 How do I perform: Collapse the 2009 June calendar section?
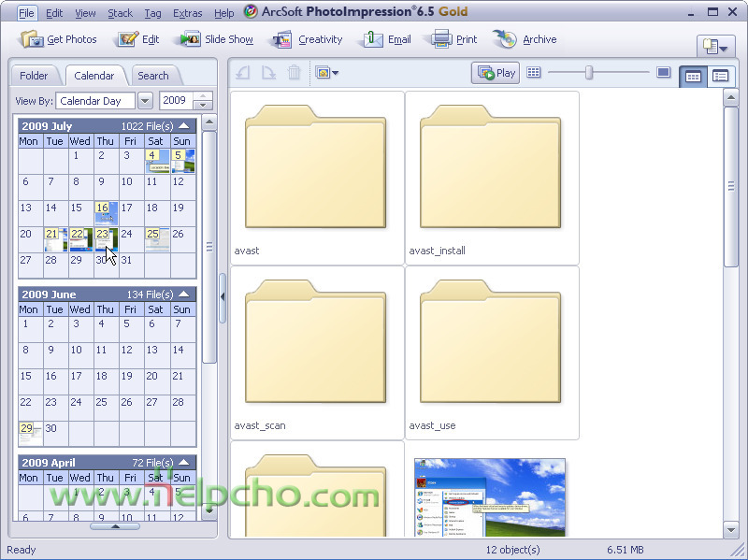[184, 294]
